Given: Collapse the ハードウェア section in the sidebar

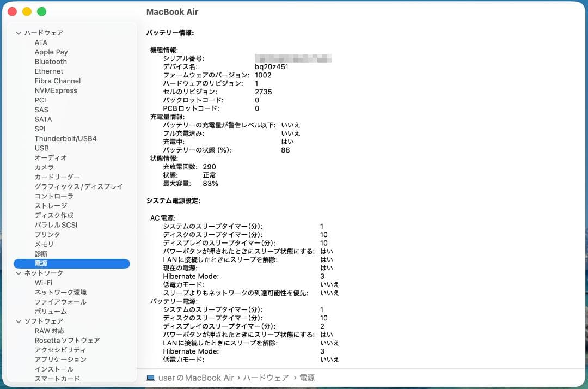Looking at the screenshot, I should 19,33.
